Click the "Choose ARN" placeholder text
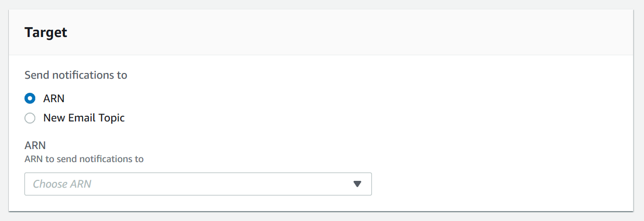 tap(62, 184)
